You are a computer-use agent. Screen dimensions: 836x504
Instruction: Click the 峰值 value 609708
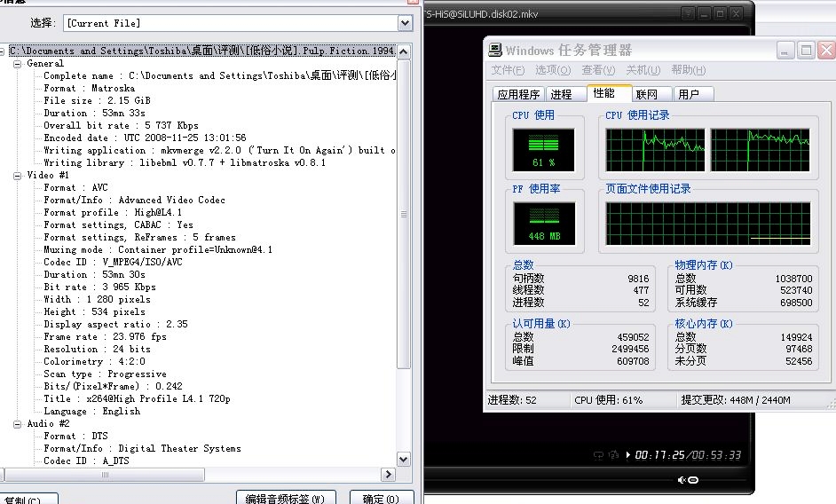(x=633, y=361)
